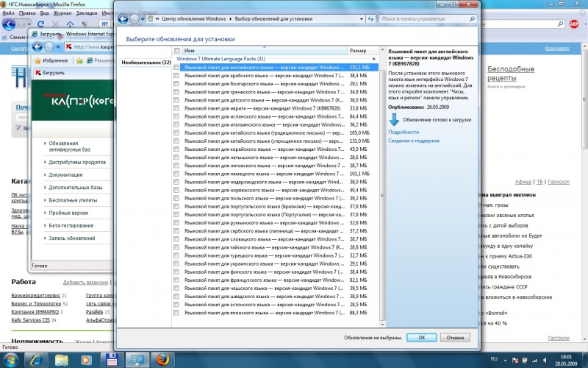
Task: Click the stop loading icon in Firefox
Action: 56,24
